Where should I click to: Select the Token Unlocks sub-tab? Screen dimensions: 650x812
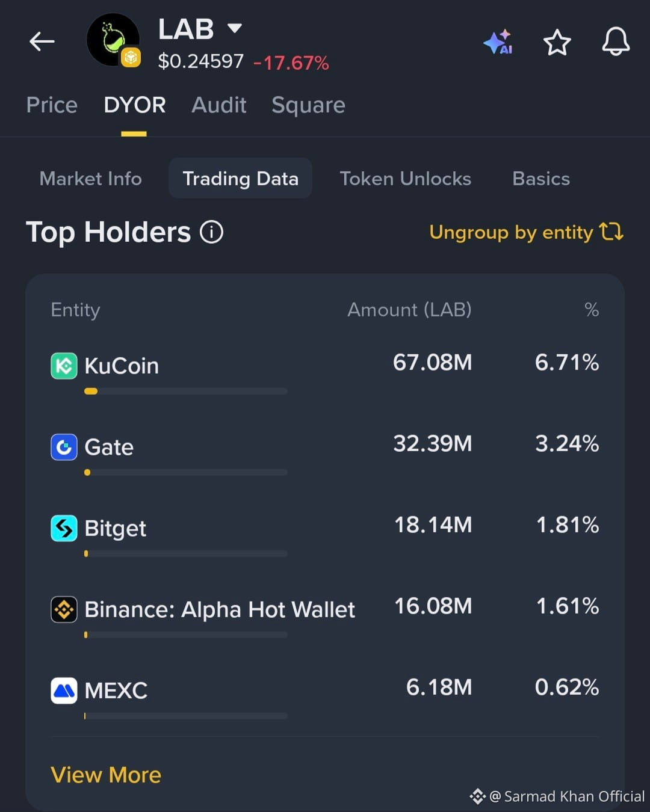click(406, 179)
